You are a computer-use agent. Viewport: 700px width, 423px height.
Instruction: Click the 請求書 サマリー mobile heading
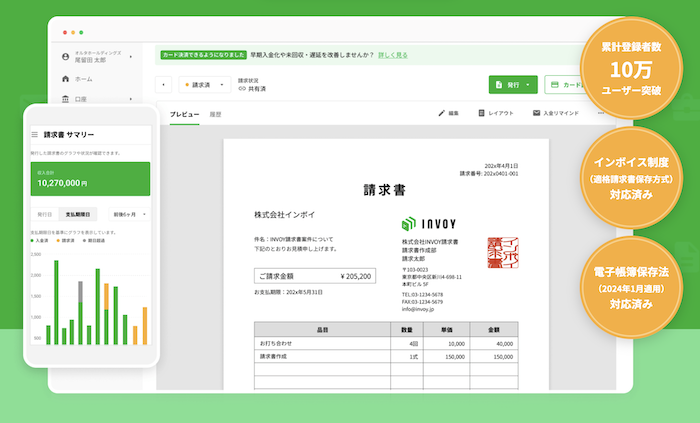69,134
